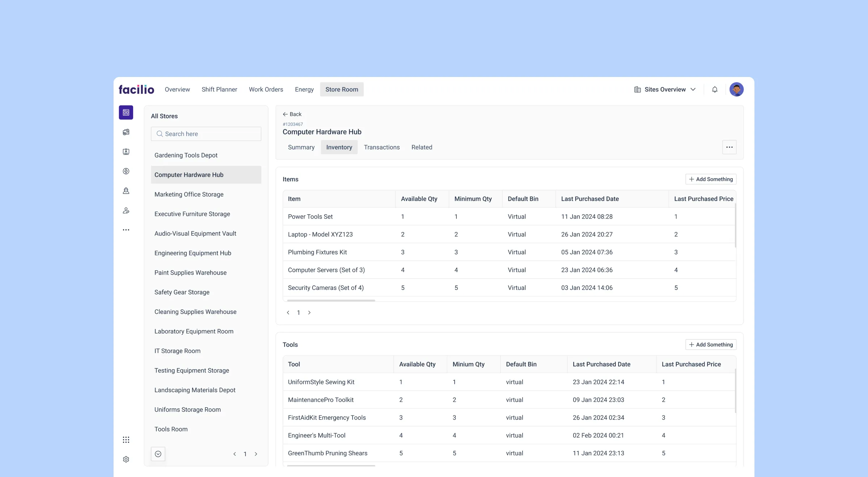This screenshot has width=868, height=477.
Task: Click the Back link above Computer Hardware Hub
Action: point(292,114)
